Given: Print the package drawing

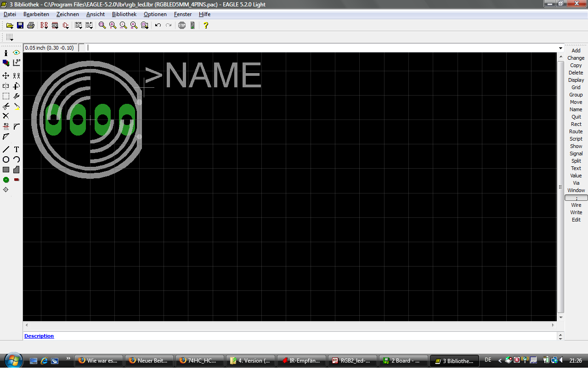Looking at the screenshot, I should tap(31, 25).
